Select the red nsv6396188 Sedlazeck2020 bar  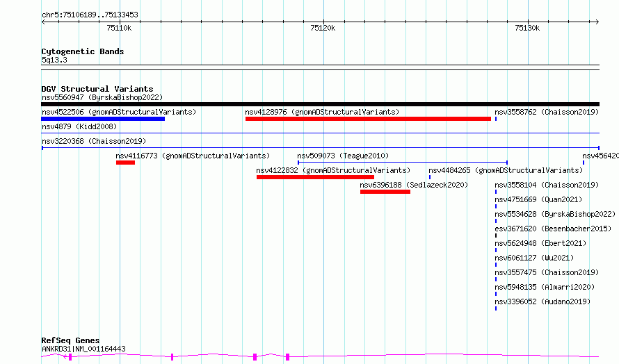click(385, 192)
